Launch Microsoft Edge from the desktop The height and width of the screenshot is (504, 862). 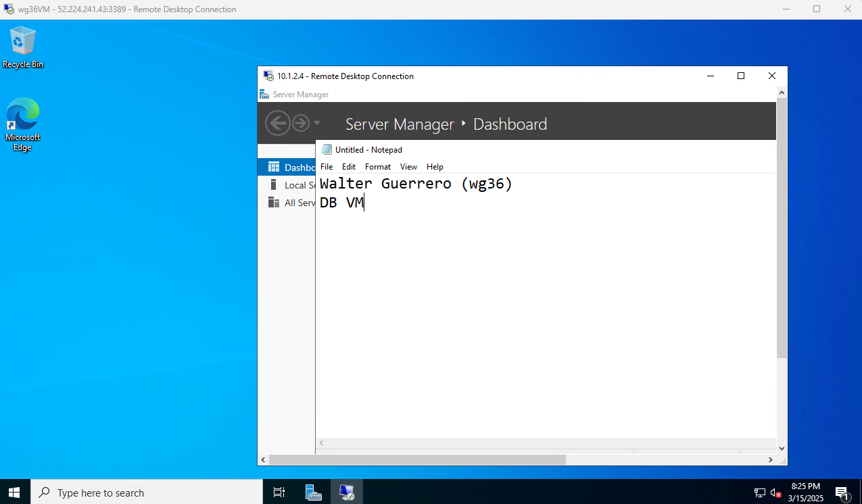click(x=22, y=124)
